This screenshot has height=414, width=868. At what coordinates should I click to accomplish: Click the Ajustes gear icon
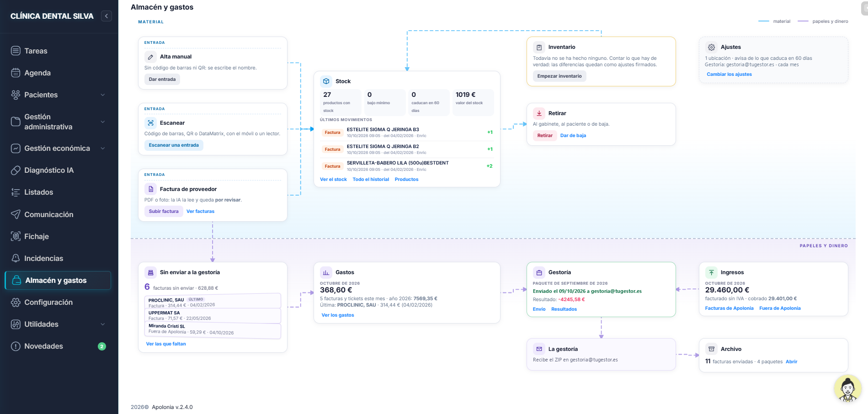[x=711, y=47]
